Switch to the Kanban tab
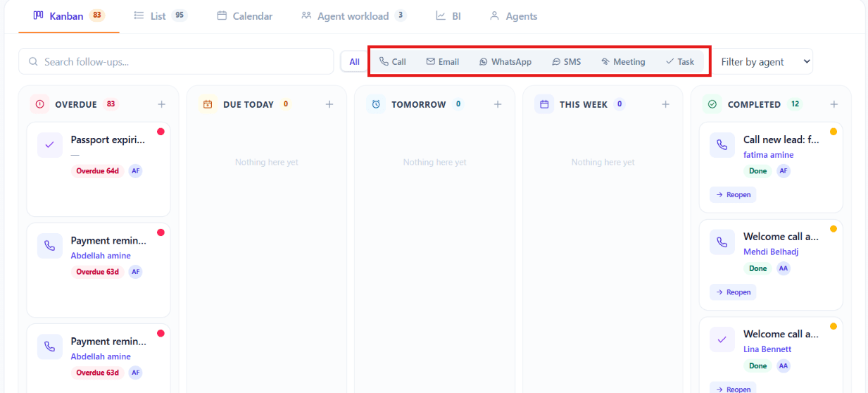The height and width of the screenshot is (393, 868). [69, 15]
